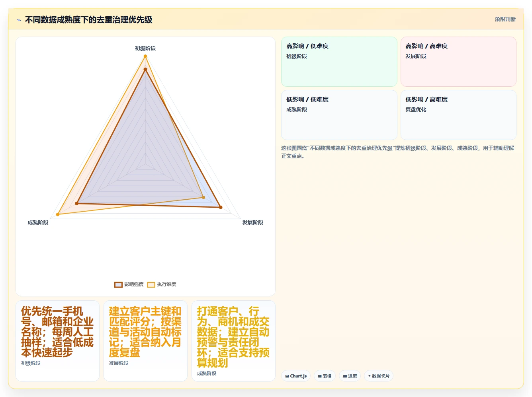This screenshot has height=397, width=532.
Task: Click 复盘优化 text in quadrant card
Action: [x=416, y=109]
